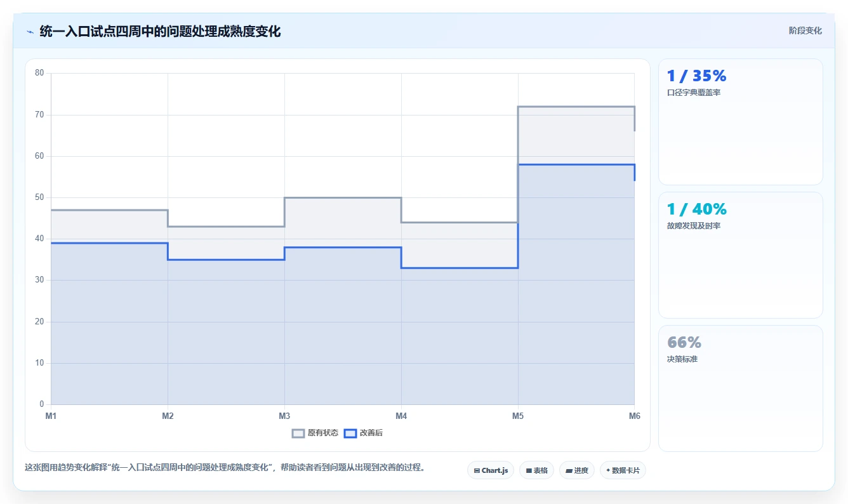Click the 50 y-axis tick label
Image resolution: width=848 pixels, height=504 pixels.
pos(39,197)
